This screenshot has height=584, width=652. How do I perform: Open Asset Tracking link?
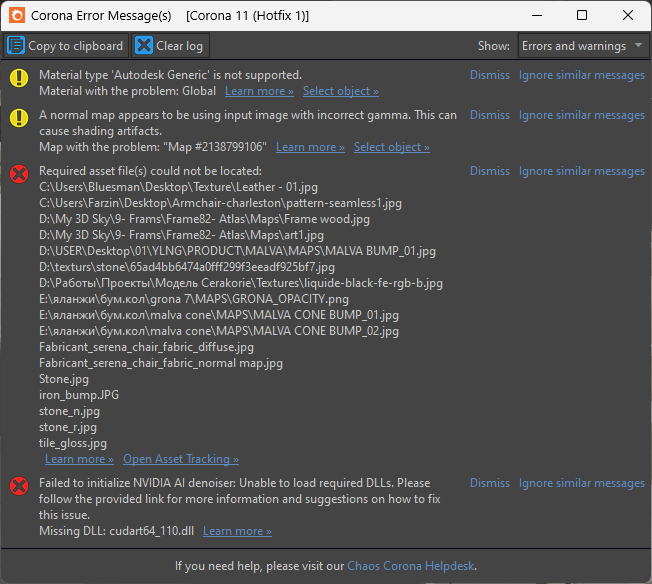[181, 459]
